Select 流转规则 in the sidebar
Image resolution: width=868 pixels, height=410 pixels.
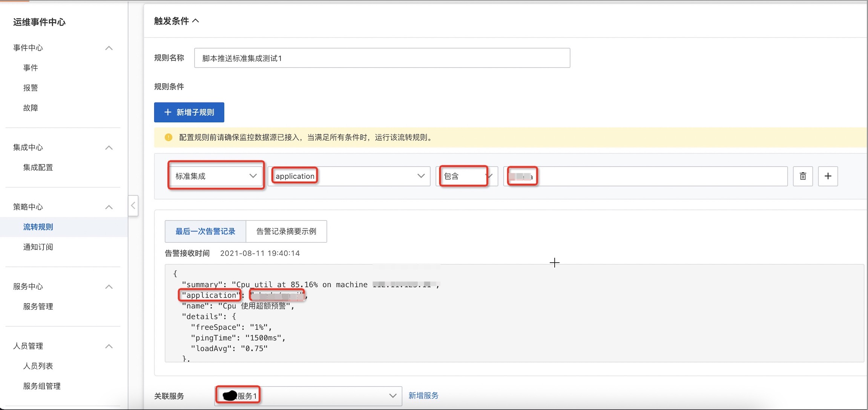tap(38, 227)
